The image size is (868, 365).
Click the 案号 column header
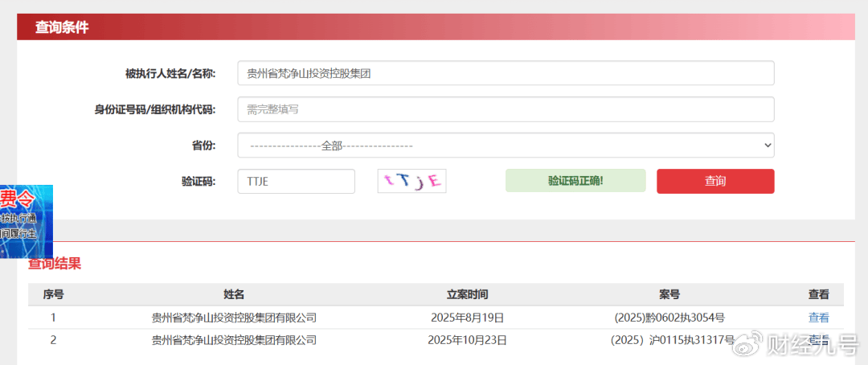click(x=669, y=294)
